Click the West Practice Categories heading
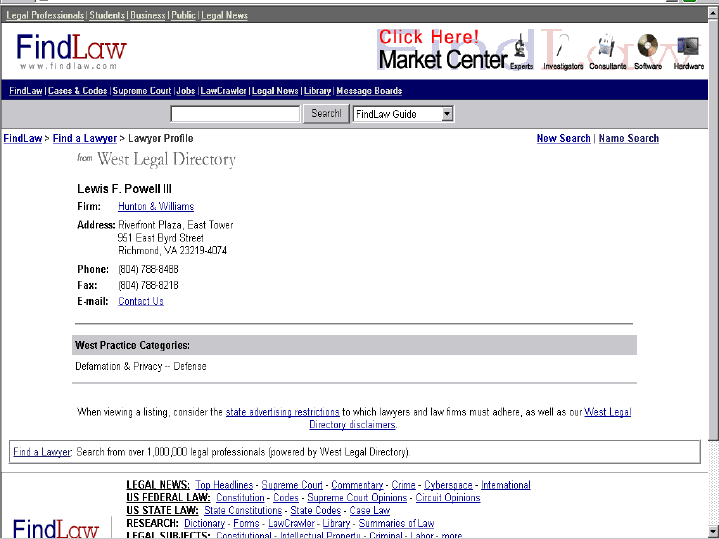 point(133,345)
